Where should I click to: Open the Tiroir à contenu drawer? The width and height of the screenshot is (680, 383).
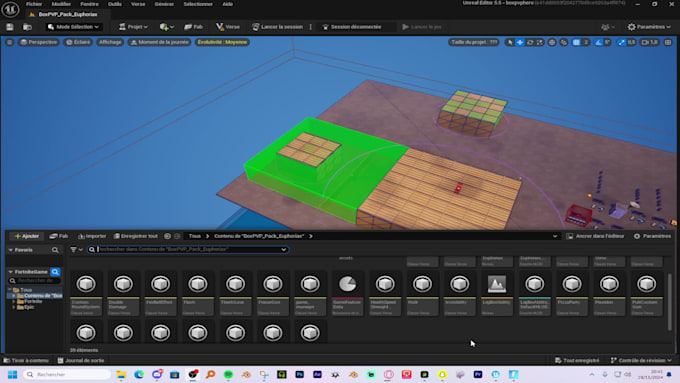point(26,360)
